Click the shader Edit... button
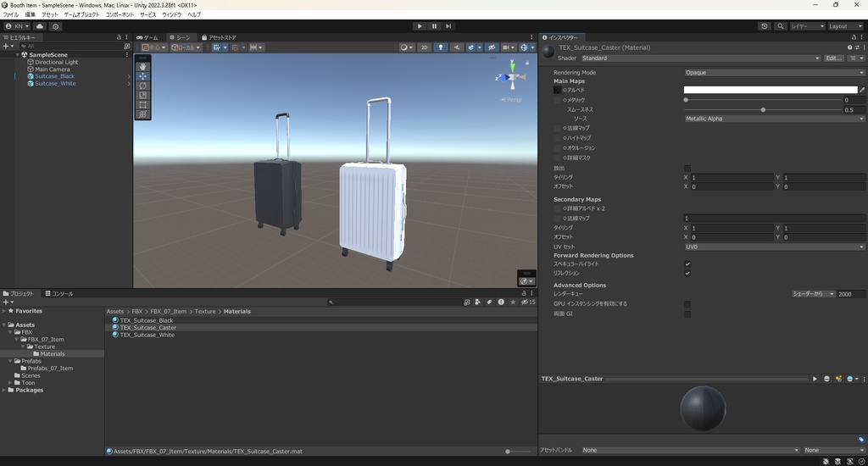 pos(833,58)
